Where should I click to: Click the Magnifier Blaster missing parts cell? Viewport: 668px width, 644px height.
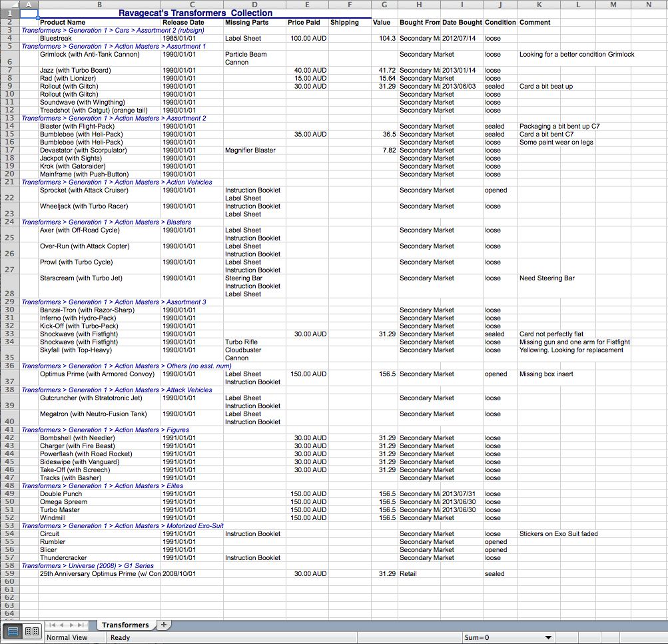(x=255, y=151)
